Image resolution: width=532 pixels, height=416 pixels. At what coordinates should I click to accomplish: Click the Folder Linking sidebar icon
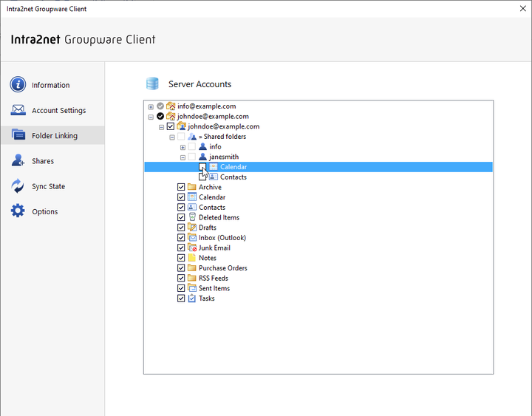18,135
